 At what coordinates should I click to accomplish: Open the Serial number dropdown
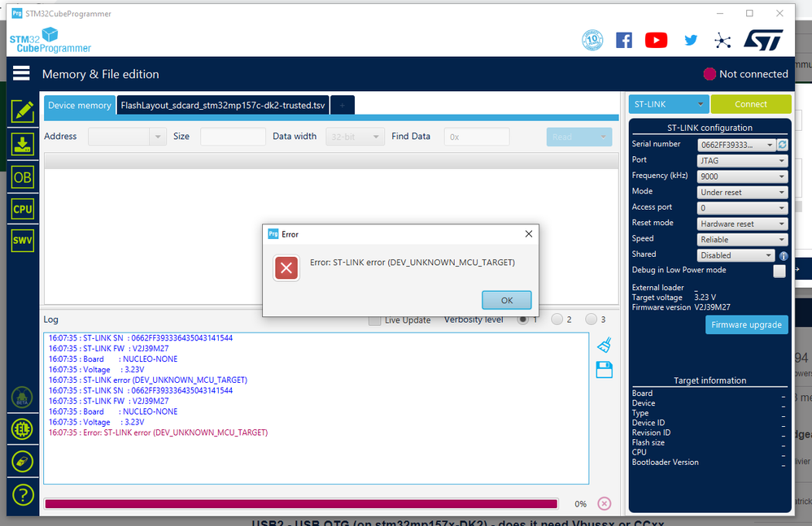pyautogui.click(x=736, y=145)
